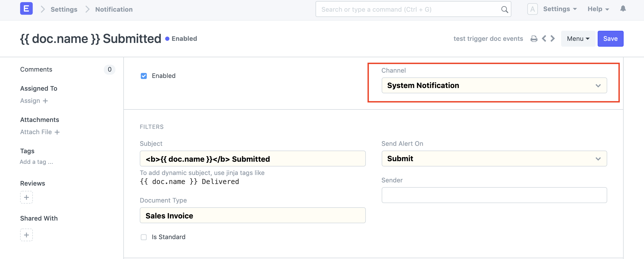The image size is (644, 259).
Task: Click the Save button
Action: coord(610,38)
